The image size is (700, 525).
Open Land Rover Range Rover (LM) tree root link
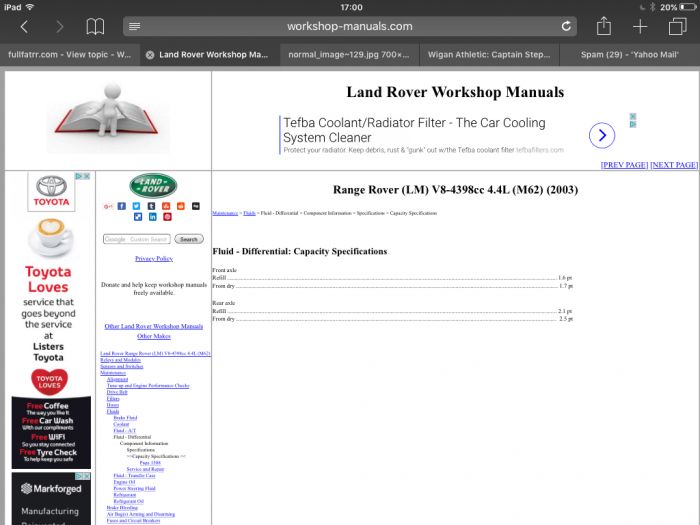pyautogui.click(x=155, y=354)
